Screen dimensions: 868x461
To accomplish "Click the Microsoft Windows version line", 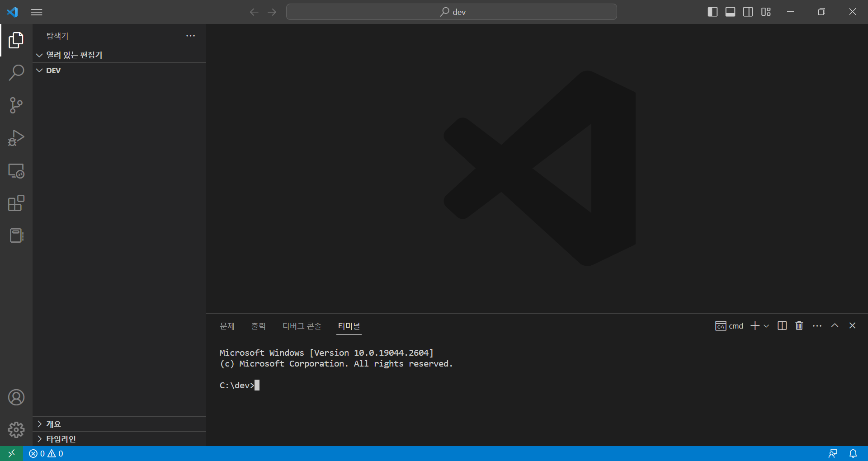I will pos(326,353).
